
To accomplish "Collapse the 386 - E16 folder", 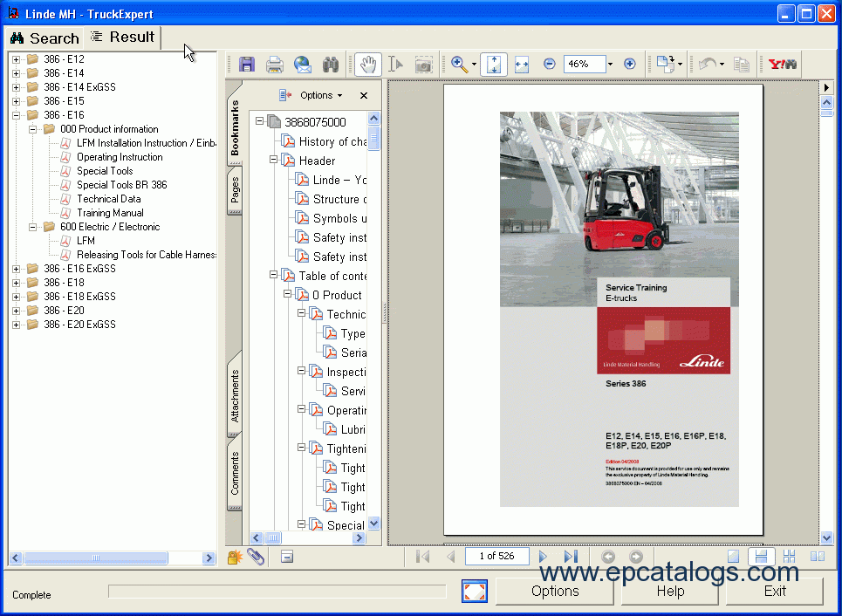I will point(16,115).
